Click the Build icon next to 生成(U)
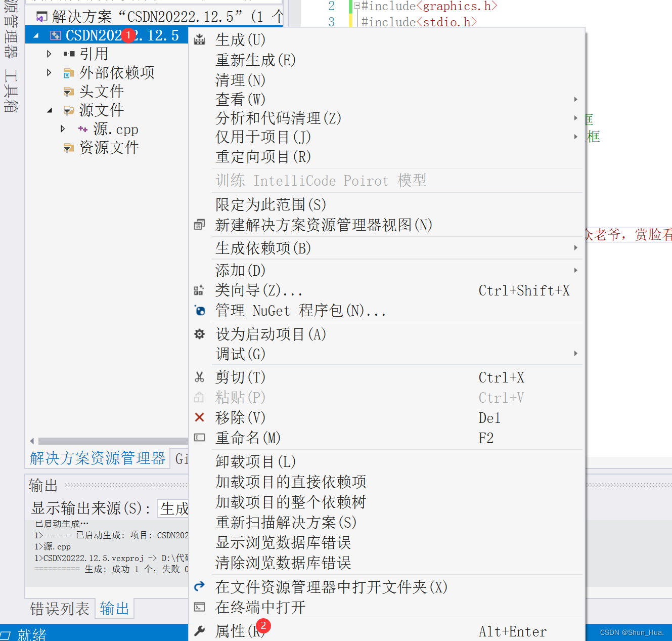 (200, 39)
